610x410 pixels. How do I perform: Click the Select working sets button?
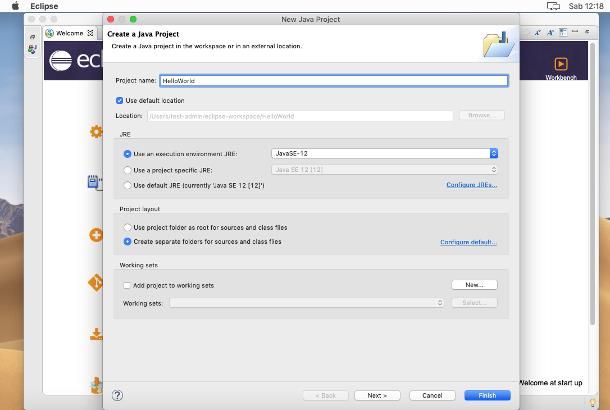(x=474, y=303)
